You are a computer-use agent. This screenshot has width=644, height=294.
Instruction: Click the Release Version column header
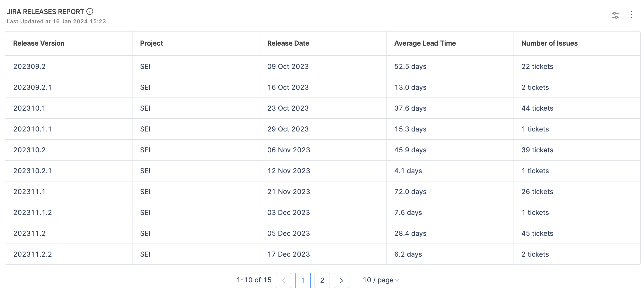pyautogui.click(x=39, y=43)
